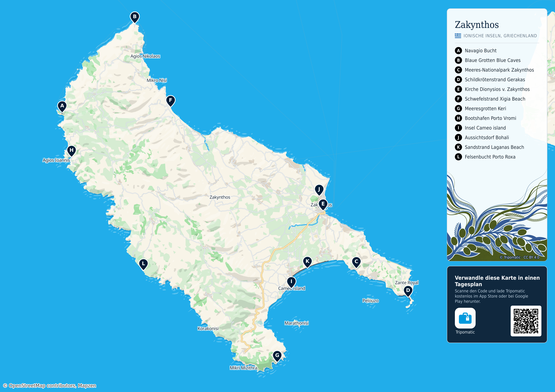Click legend badge G beside Meeresgrotten Keri

click(x=458, y=109)
